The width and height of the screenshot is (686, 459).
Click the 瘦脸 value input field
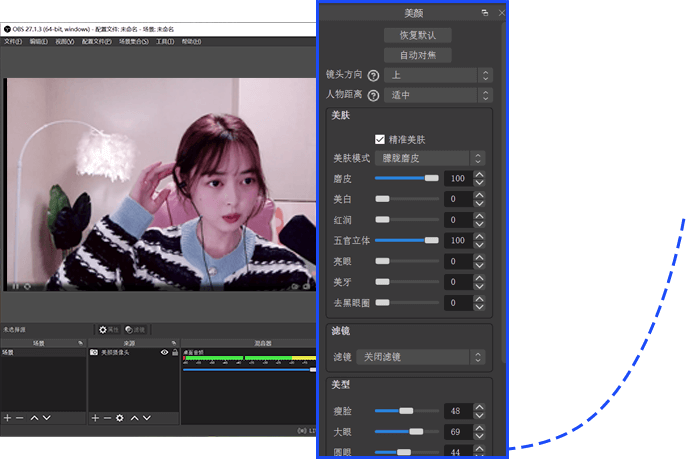456,411
